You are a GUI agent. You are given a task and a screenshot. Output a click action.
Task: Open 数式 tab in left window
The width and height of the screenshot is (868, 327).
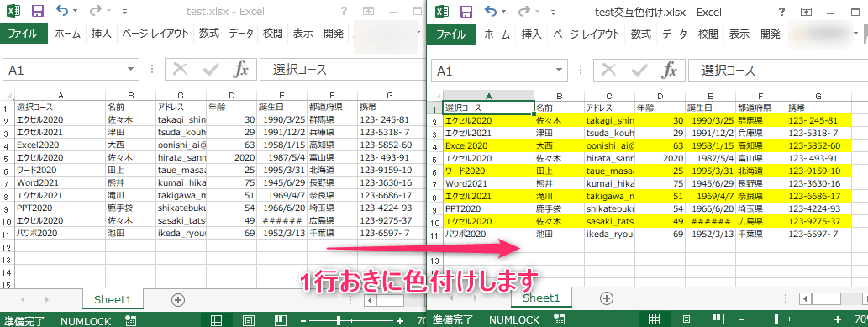click(x=209, y=34)
